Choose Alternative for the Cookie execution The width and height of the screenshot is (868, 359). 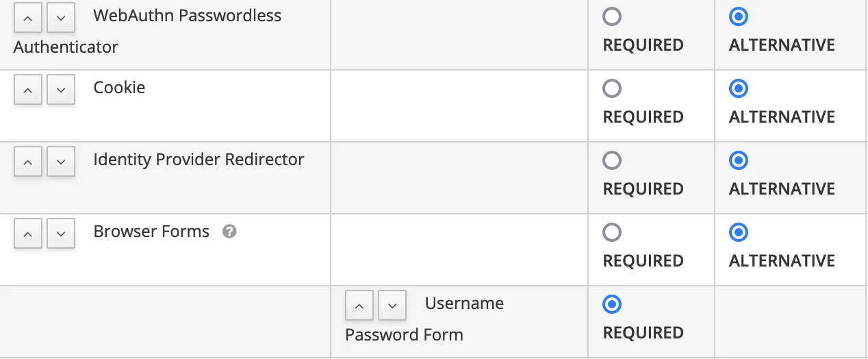coord(739,88)
